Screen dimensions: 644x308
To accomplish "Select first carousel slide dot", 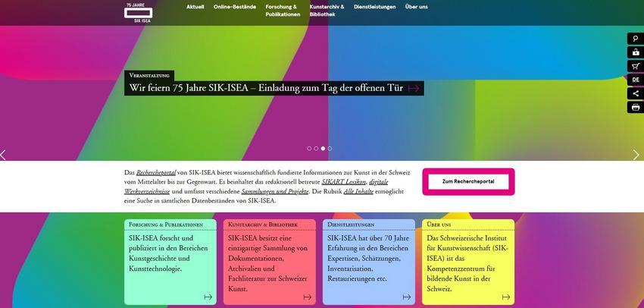I will [x=309, y=149].
